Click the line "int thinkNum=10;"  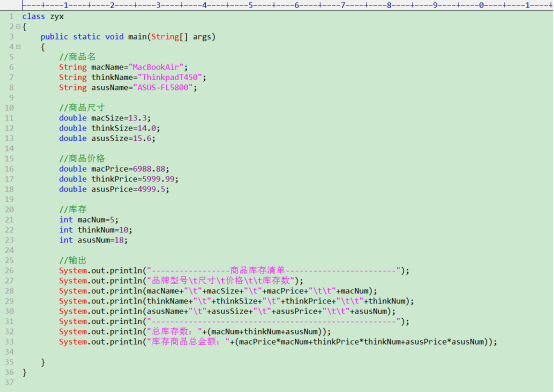point(96,230)
